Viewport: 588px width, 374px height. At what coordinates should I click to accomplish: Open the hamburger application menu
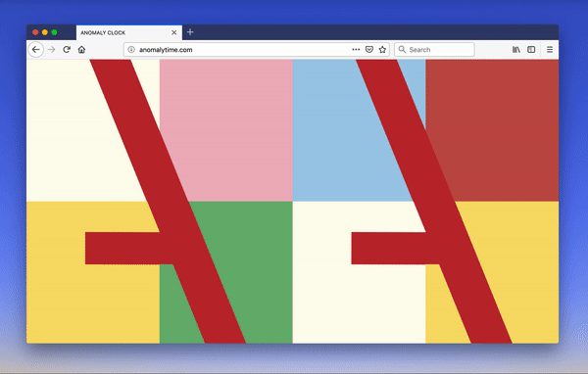[550, 50]
